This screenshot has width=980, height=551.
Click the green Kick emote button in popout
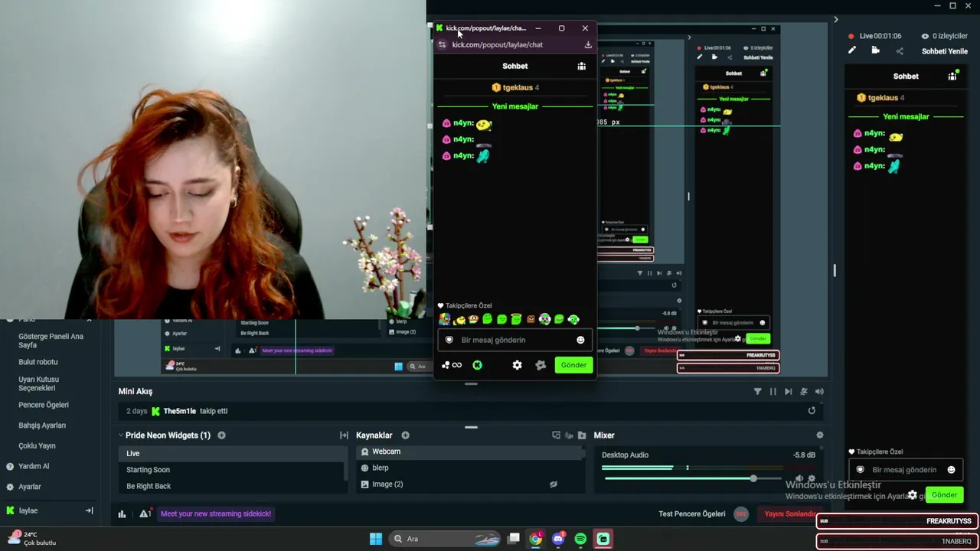[x=477, y=365]
